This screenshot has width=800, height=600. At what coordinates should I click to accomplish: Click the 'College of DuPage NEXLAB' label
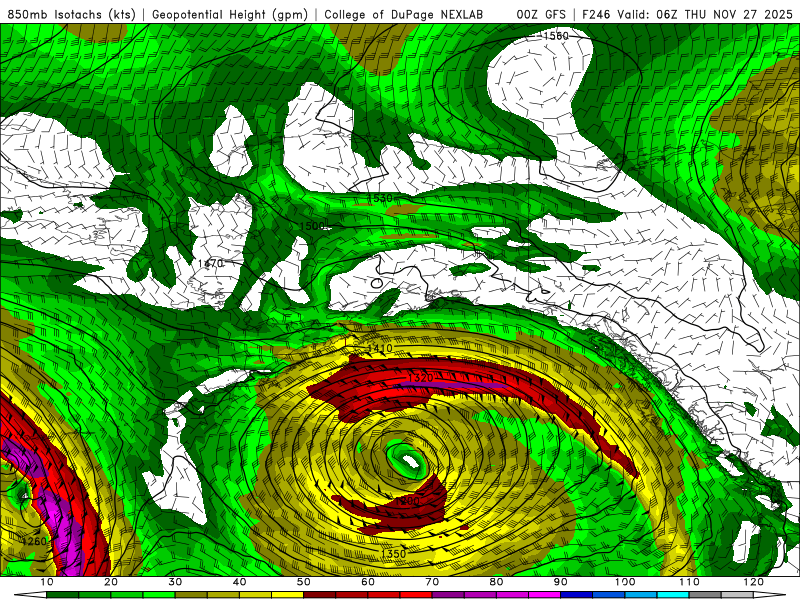tap(404, 14)
